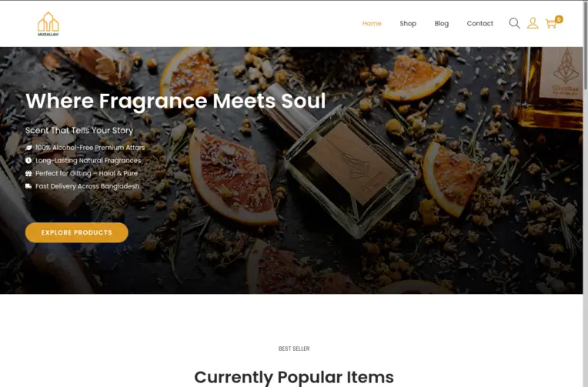
Task: Click the clock icon beside Long-Lasting Fragrances
Action: [x=28, y=161]
